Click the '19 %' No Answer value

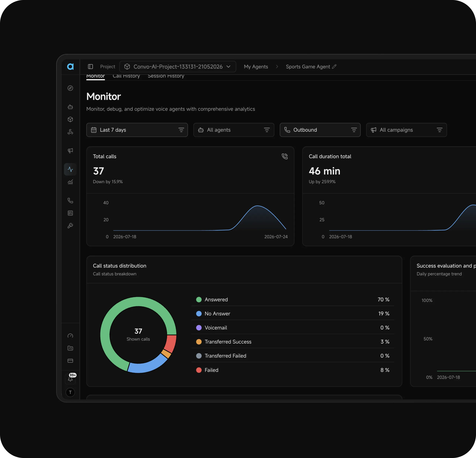(384, 314)
